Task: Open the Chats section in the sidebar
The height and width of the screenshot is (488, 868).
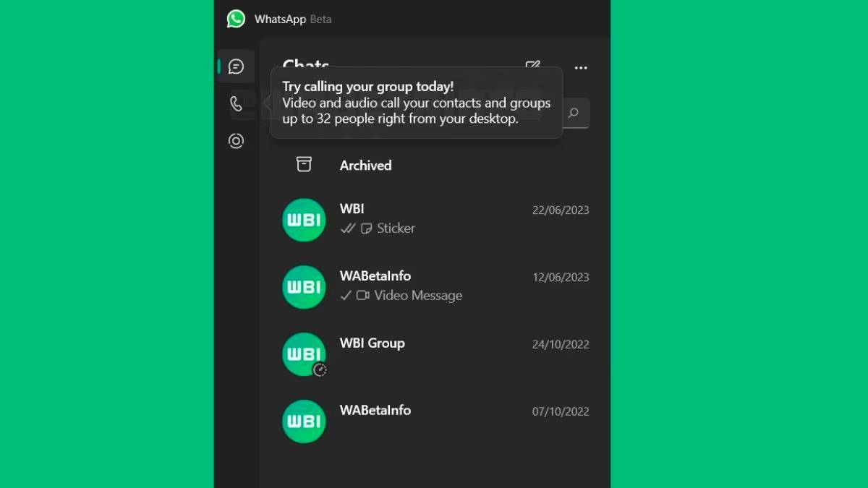Action: (236, 67)
